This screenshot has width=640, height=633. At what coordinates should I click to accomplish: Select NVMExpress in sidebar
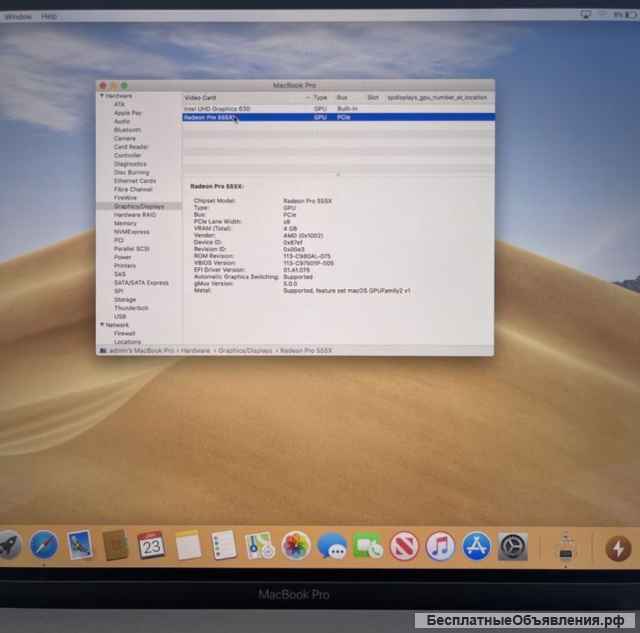click(131, 232)
